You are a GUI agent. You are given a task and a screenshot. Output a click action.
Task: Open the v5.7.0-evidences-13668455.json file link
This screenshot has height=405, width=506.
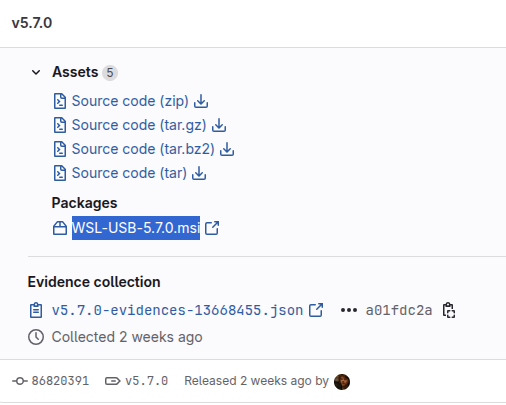177,310
